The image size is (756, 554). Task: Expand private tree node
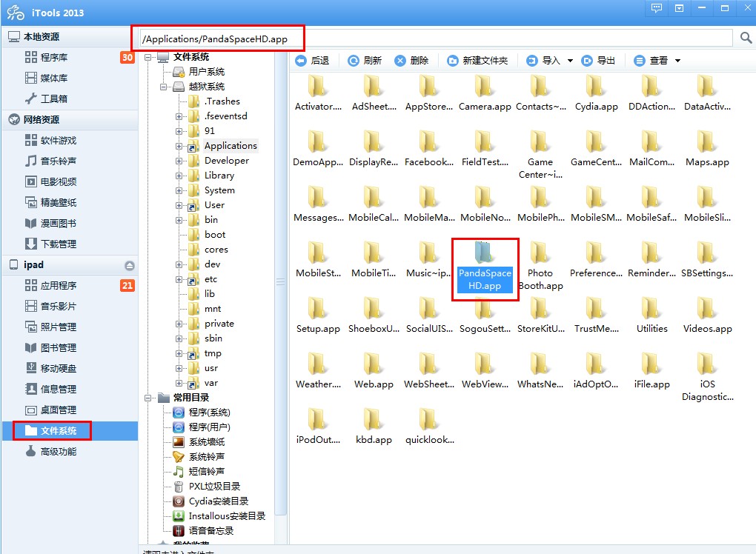click(x=179, y=324)
